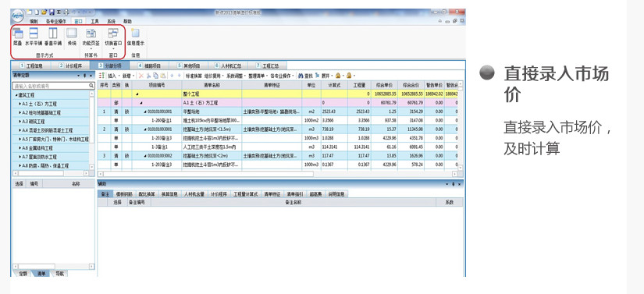Open the 帮助 ribbon menu
644x294 pixels.
point(128,21)
